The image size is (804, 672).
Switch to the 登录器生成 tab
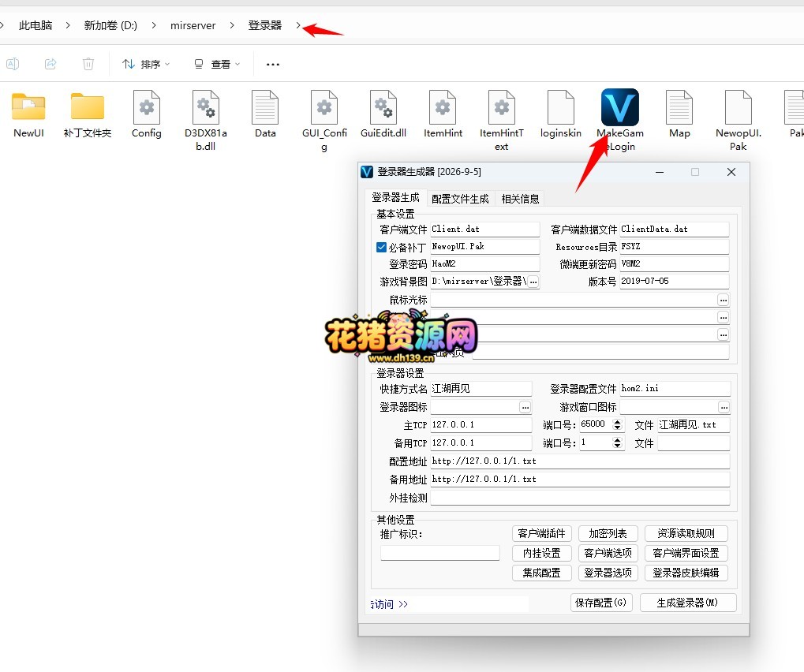click(x=395, y=198)
